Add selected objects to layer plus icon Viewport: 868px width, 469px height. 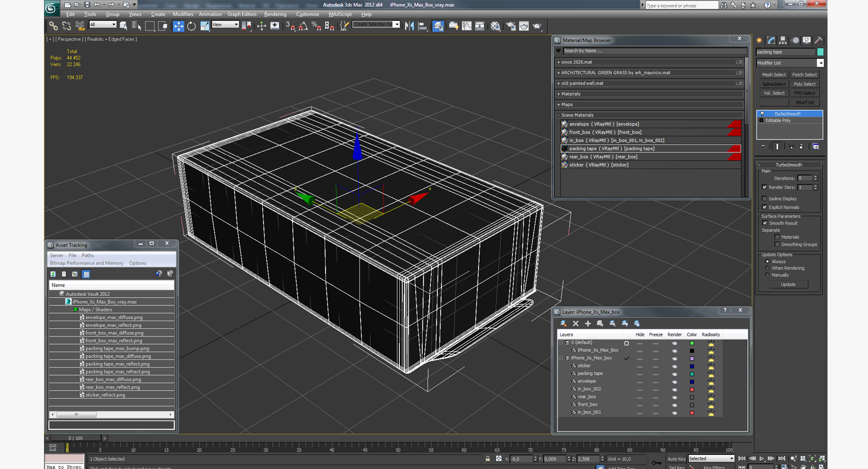[588, 324]
